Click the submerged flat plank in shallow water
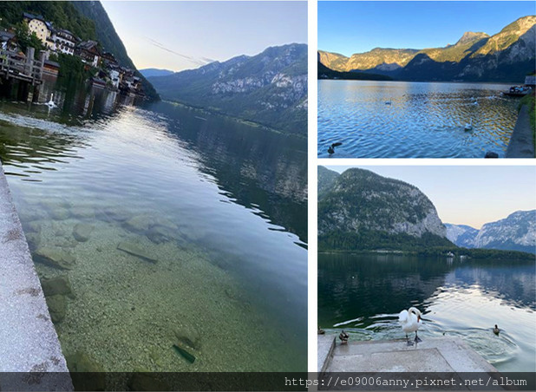This screenshot has width=536, height=392. (137, 252)
